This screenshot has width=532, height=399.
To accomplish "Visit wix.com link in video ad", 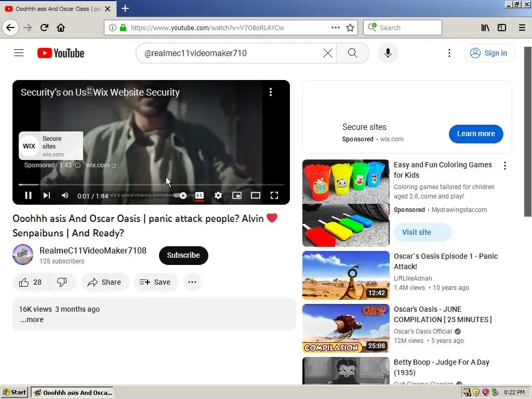I will pyautogui.click(x=101, y=165).
